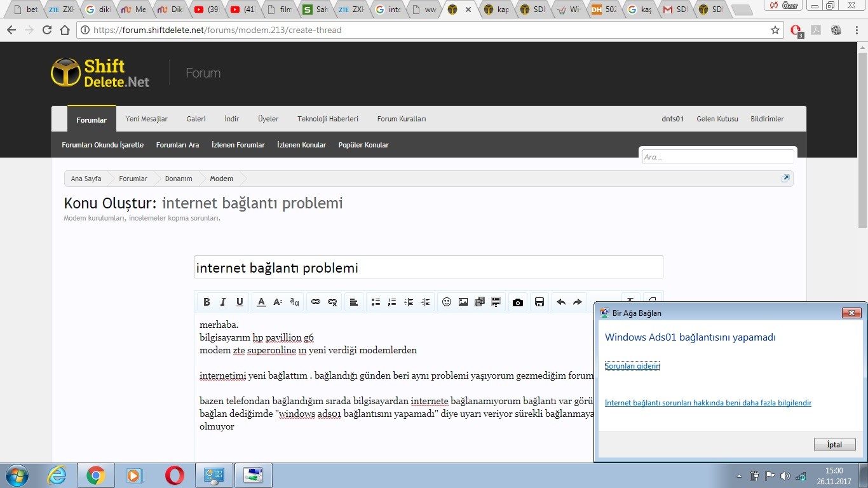Image resolution: width=868 pixels, height=488 pixels.
Task: Click the insert image icon
Action: (x=463, y=302)
